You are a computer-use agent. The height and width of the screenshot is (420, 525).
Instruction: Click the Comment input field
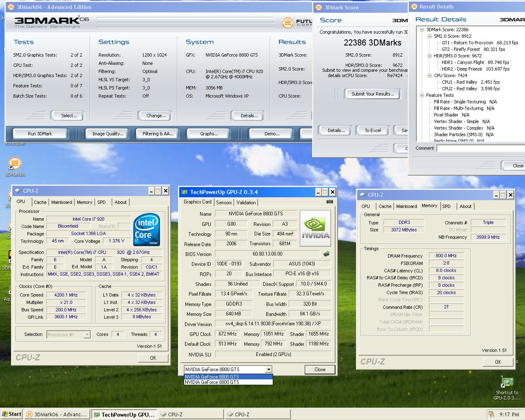tap(481, 148)
